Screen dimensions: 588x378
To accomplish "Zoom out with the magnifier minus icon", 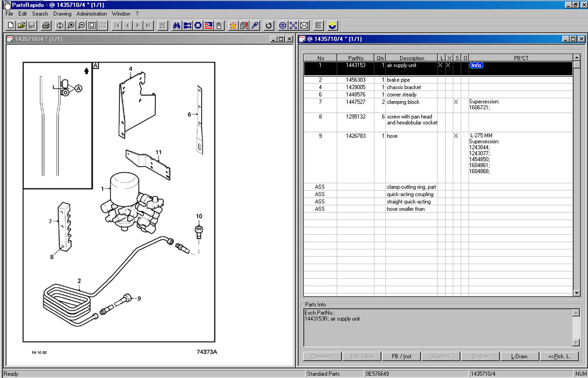I will tap(81, 25).
